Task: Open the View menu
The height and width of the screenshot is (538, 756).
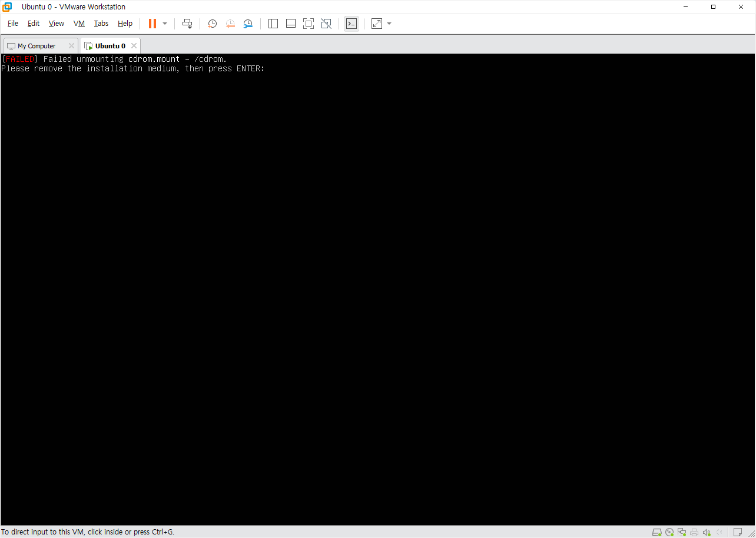Action: coord(57,24)
